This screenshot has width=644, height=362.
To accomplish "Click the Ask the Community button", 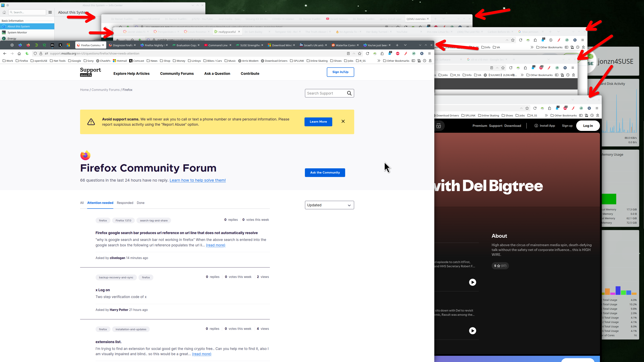I will coord(325,173).
